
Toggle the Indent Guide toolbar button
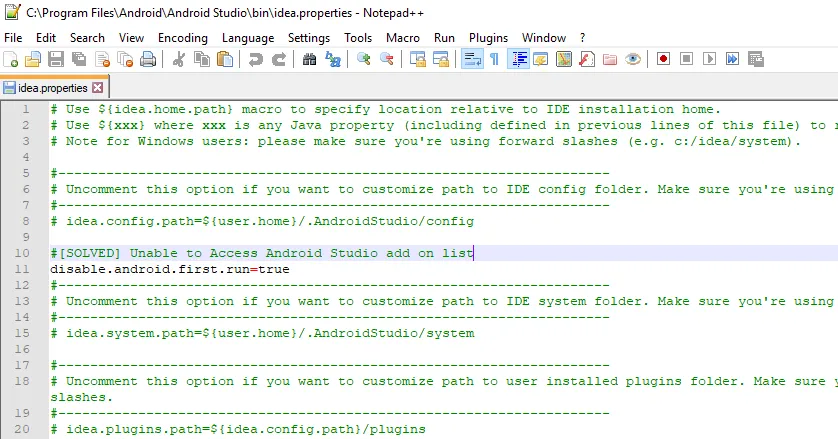pos(518,59)
